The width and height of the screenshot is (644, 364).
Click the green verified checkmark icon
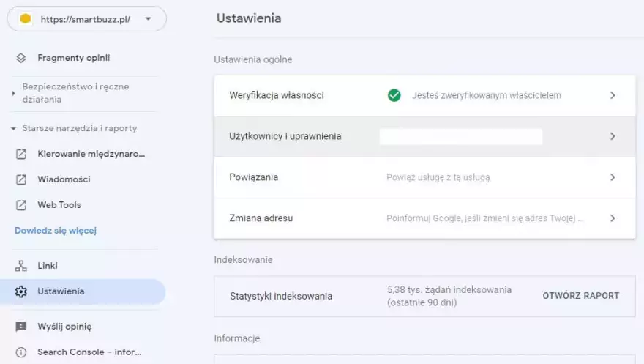pos(394,95)
